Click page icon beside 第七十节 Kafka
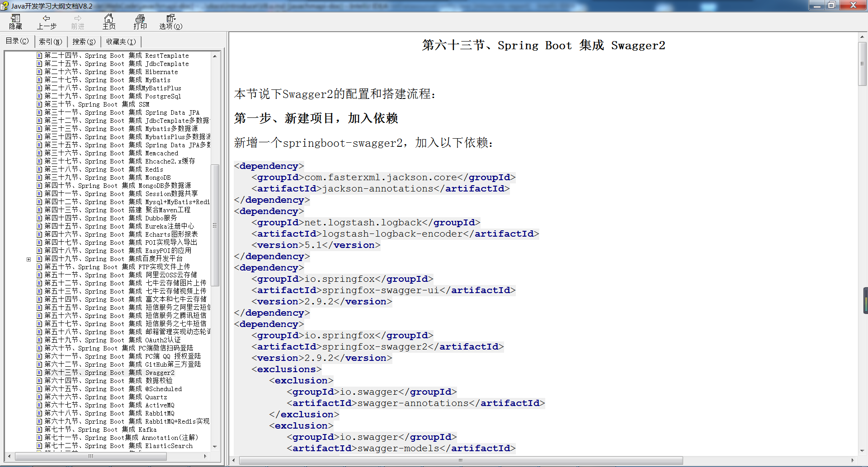 40,430
